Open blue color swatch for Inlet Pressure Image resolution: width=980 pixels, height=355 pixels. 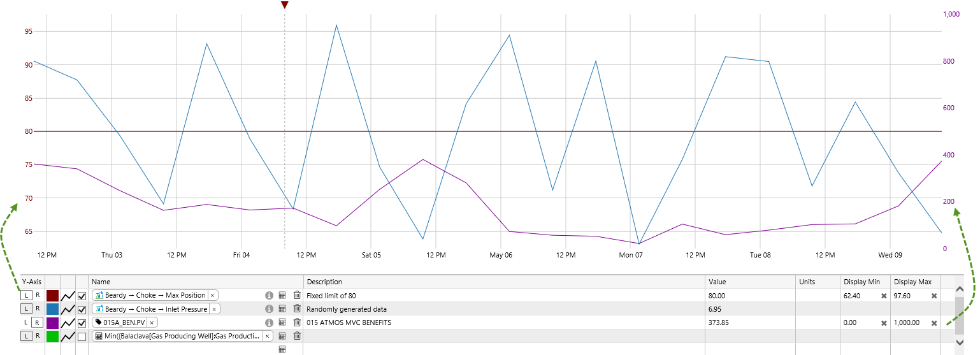click(52, 309)
